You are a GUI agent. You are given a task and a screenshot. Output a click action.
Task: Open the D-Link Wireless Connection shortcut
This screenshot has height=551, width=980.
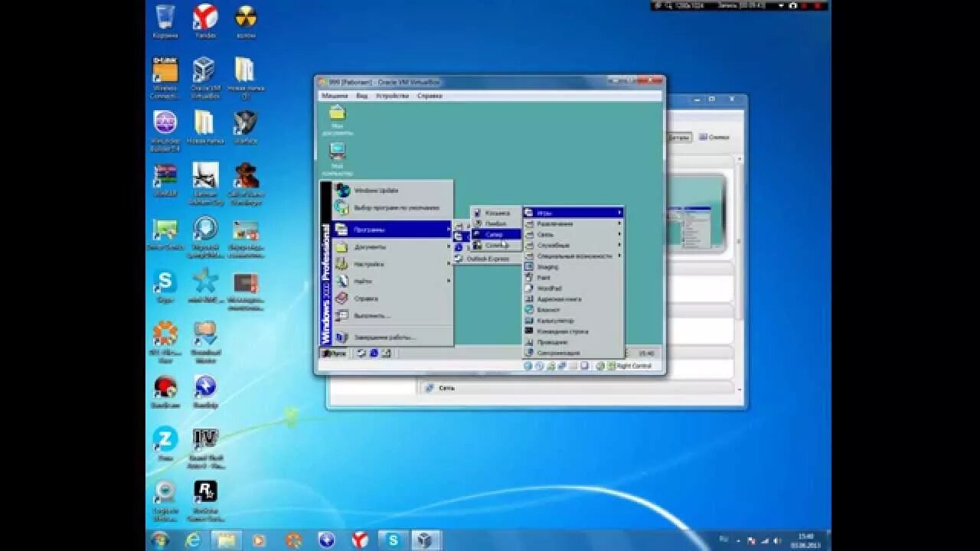(x=165, y=78)
